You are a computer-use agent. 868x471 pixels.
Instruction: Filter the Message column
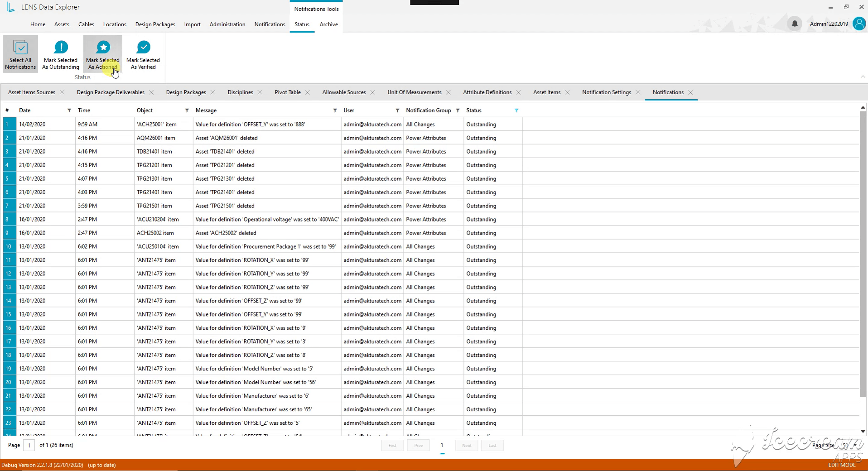[335, 111]
